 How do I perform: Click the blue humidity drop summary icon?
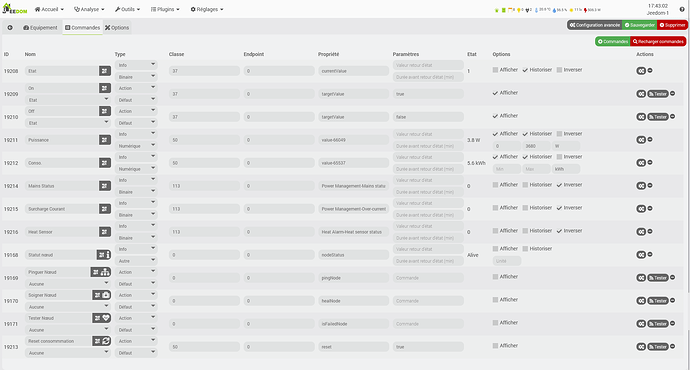click(x=554, y=10)
